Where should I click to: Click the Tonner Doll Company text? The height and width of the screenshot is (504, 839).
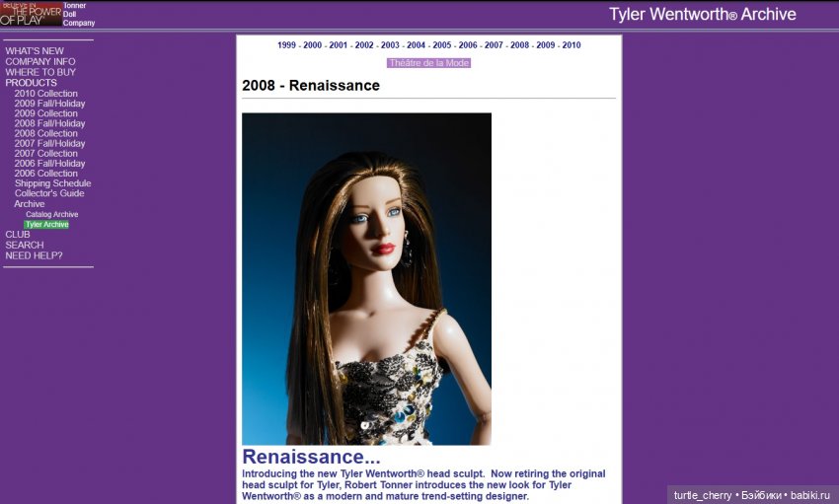[79, 15]
